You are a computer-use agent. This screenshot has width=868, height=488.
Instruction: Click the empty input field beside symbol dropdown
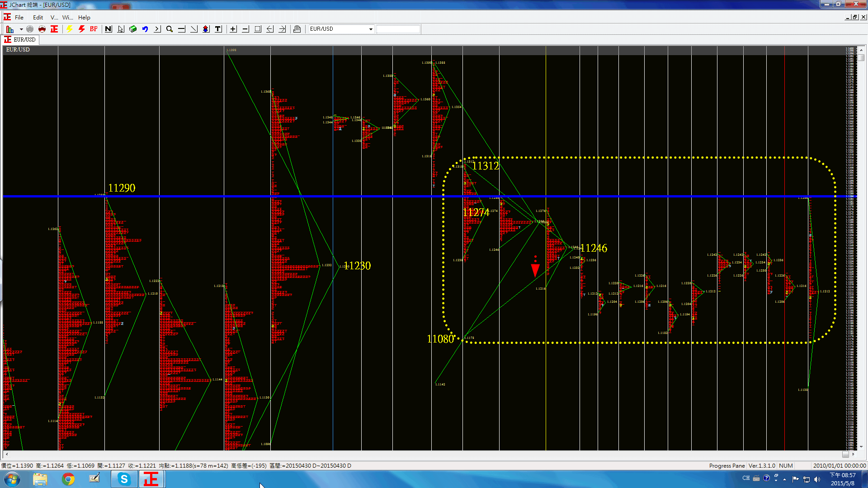coord(398,29)
